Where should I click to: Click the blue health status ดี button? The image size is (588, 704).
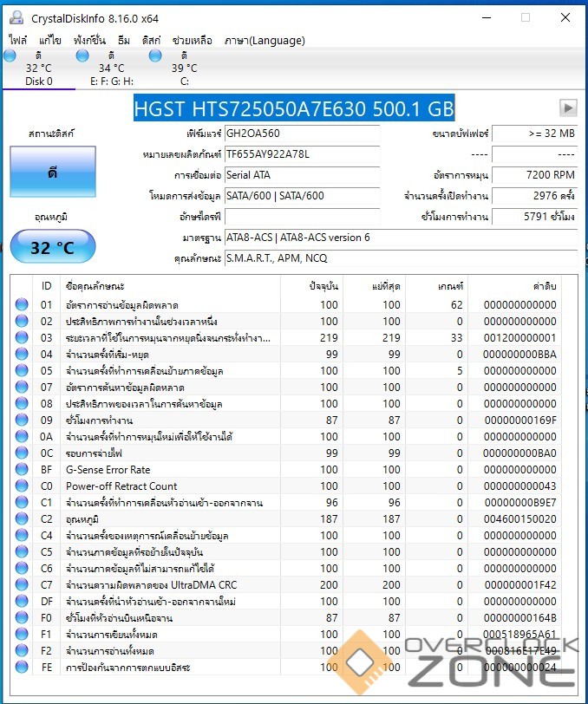52,173
